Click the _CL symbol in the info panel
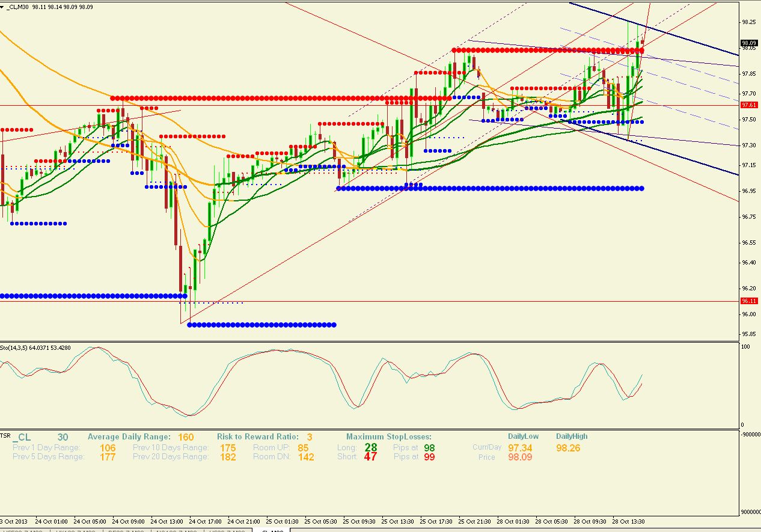The image size is (761, 532). [22, 437]
